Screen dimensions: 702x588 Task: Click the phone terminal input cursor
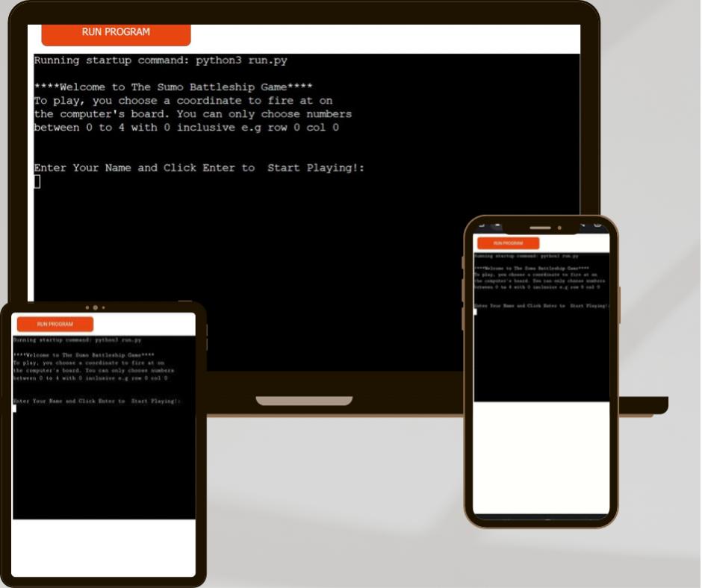(x=475, y=311)
